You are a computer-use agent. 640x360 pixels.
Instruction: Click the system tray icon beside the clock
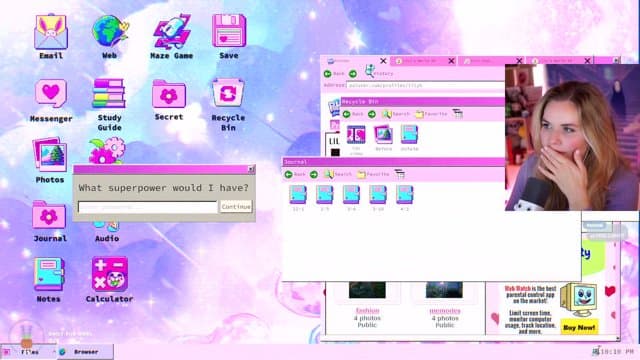[x=596, y=351]
